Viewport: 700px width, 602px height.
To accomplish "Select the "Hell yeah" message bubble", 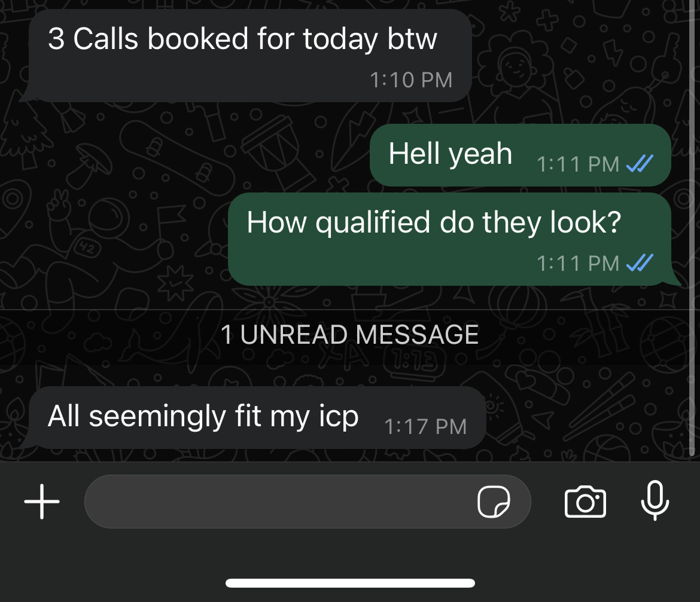I will [x=520, y=155].
